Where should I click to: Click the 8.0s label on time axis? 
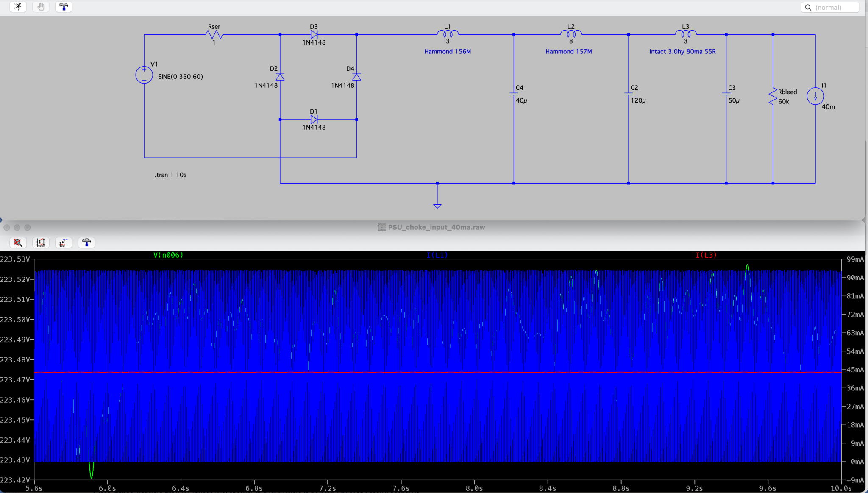coord(474,488)
